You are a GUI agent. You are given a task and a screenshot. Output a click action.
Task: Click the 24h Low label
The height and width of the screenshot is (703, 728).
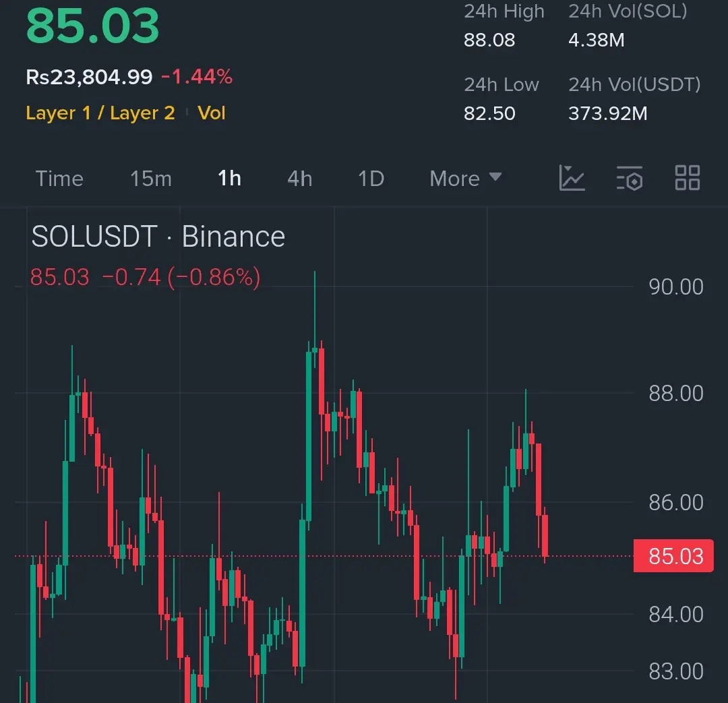point(502,84)
